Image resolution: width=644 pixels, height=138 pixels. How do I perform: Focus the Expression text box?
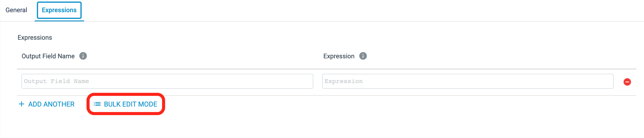(x=468, y=81)
